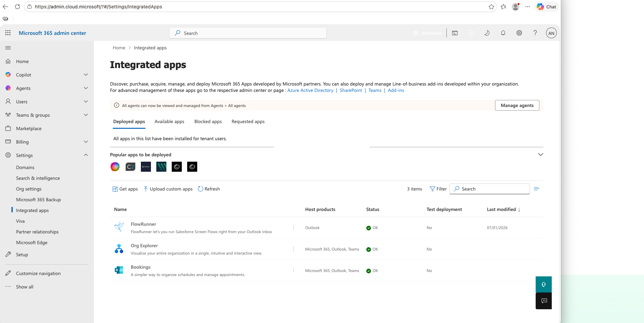Click Get apps

(125, 189)
